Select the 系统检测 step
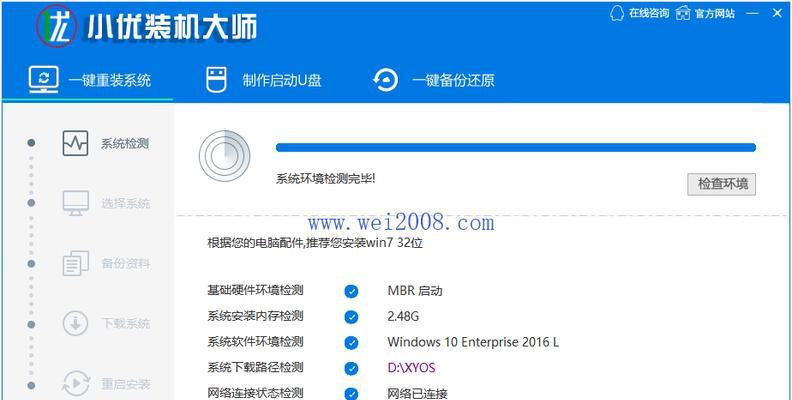Image resolution: width=792 pixels, height=400 pixels. coord(106,143)
